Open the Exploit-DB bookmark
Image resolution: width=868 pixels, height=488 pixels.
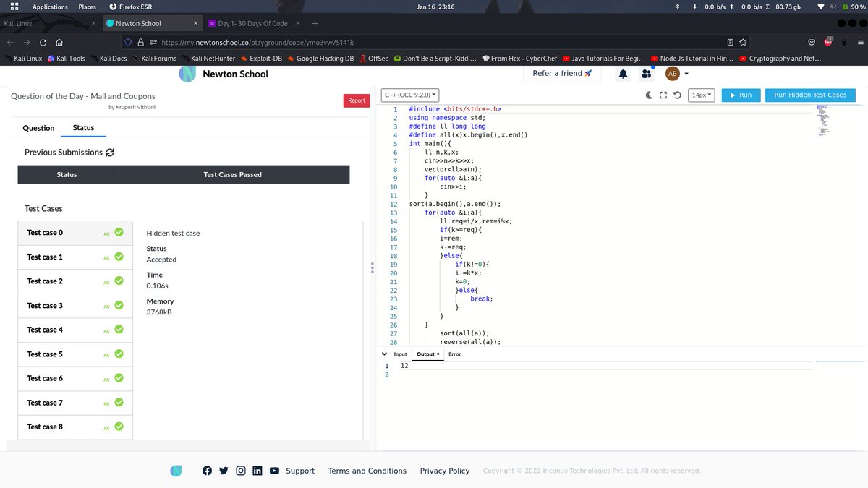tap(261, 59)
